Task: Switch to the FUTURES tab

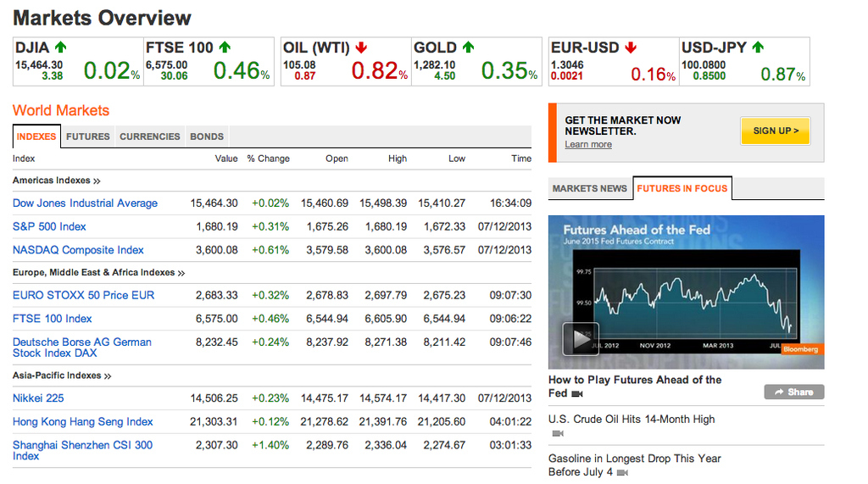Action: tap(88, 136)
